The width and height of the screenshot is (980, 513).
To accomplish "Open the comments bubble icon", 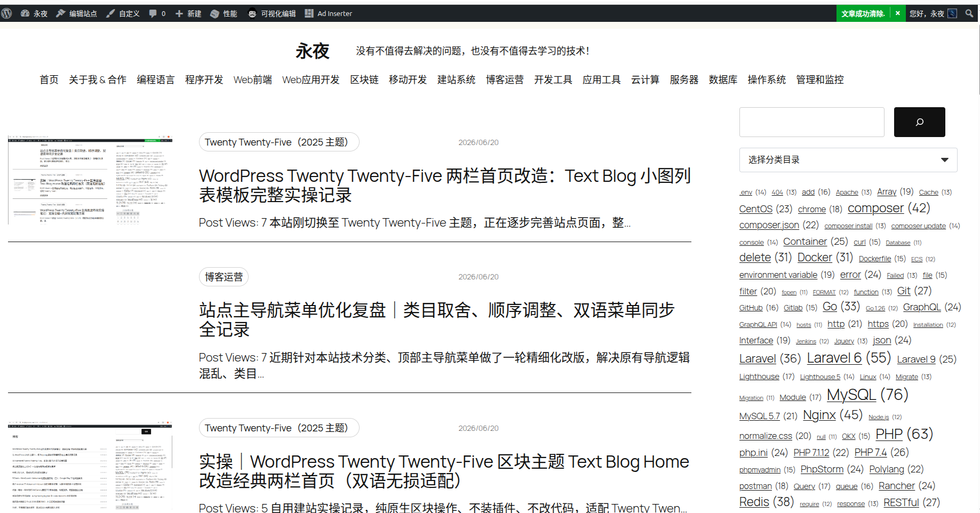I will [x=153, y=13].
